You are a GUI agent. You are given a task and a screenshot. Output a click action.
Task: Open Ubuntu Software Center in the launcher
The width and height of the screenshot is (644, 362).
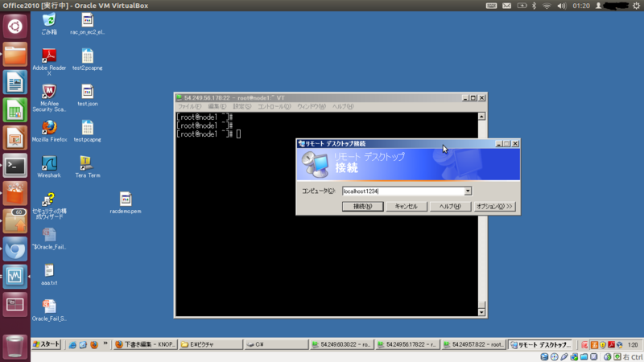point(14,193)
